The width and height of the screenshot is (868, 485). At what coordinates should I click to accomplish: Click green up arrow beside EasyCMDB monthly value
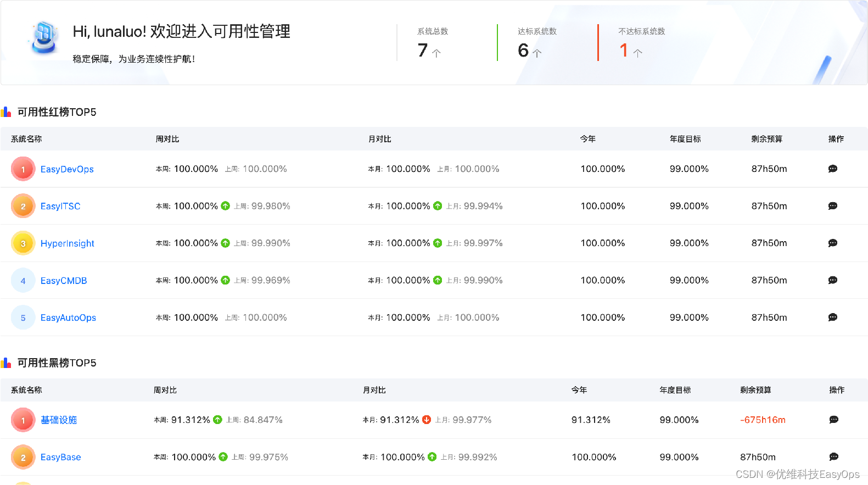[x=438, y=280]
